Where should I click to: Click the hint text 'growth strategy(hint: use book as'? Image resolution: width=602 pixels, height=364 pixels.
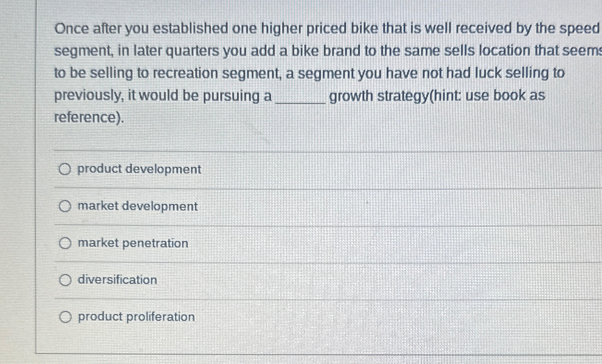(437, 96)
